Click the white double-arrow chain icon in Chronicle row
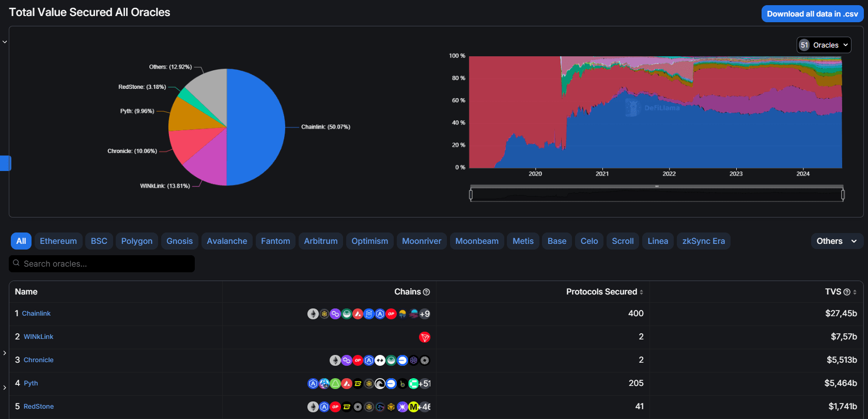This screenshot has width=868, height=419. pyautogui.click(x=380, y=360)
